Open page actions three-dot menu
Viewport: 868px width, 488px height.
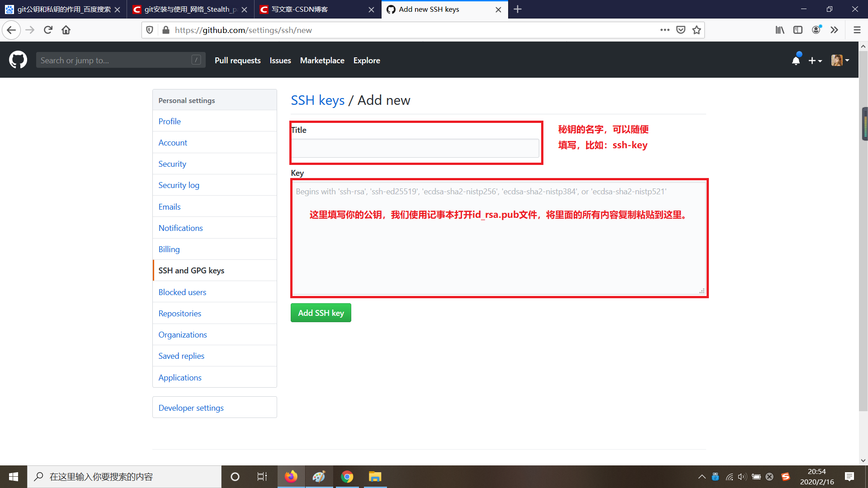click(x=665, y=30)
